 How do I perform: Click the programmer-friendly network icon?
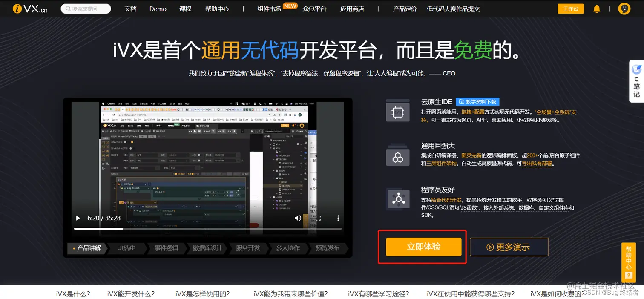pyautogui.click(x=397, y=198)
